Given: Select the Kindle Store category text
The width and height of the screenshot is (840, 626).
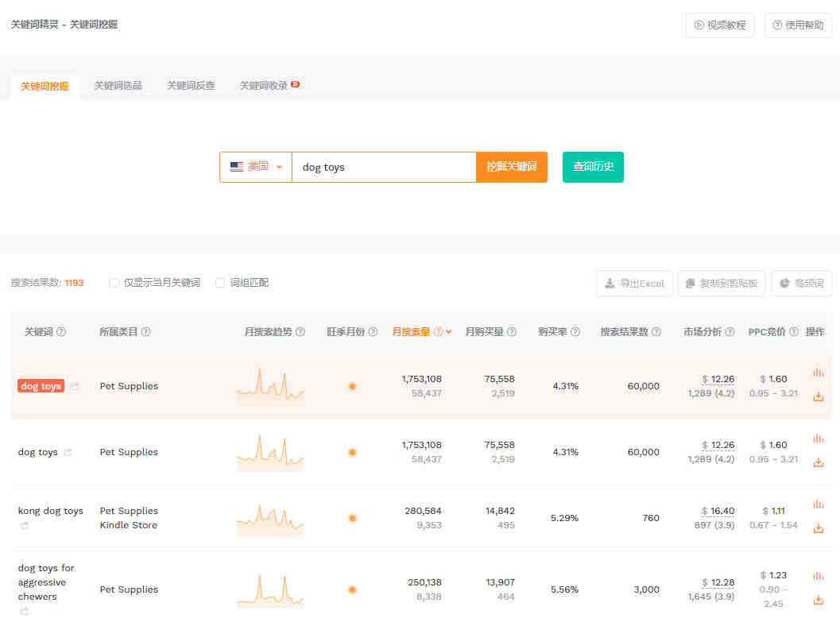Looking at the screenshot, I should [129, 525].
